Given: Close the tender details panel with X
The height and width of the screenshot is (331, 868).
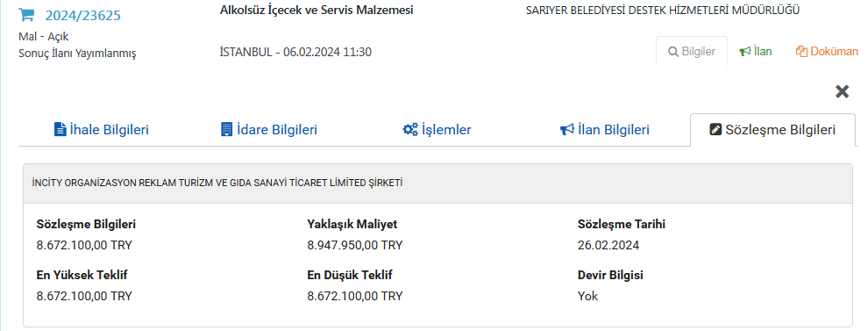Looking at the screenshot, I should 842,91.
